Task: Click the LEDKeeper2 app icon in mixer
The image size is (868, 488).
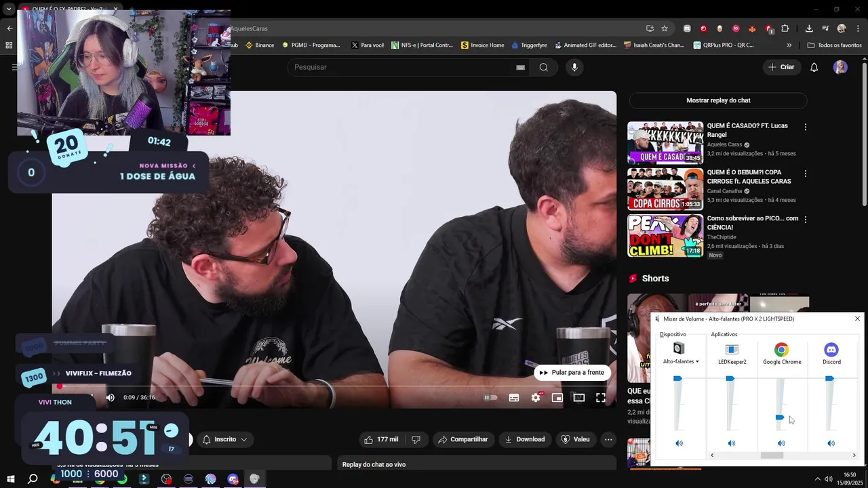Action: pos(732,350)
